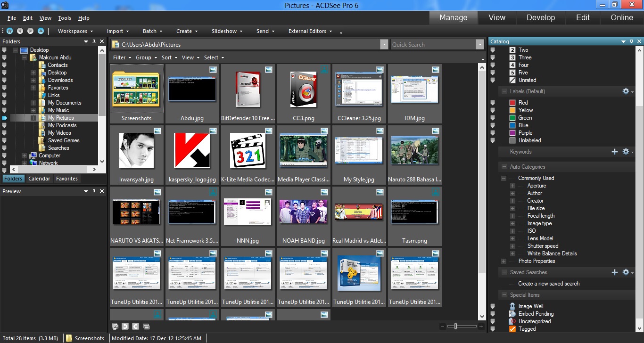Click Create a new saved search
Image resolution: width=644 pixels, height=343 pixels.
tap(549, 284)
